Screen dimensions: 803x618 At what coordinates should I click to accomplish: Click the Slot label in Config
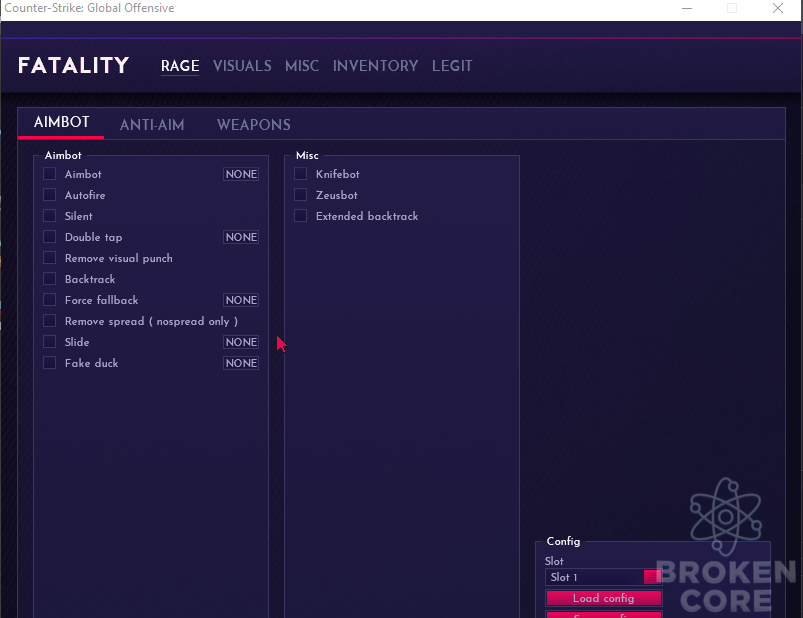click(554, 561)
